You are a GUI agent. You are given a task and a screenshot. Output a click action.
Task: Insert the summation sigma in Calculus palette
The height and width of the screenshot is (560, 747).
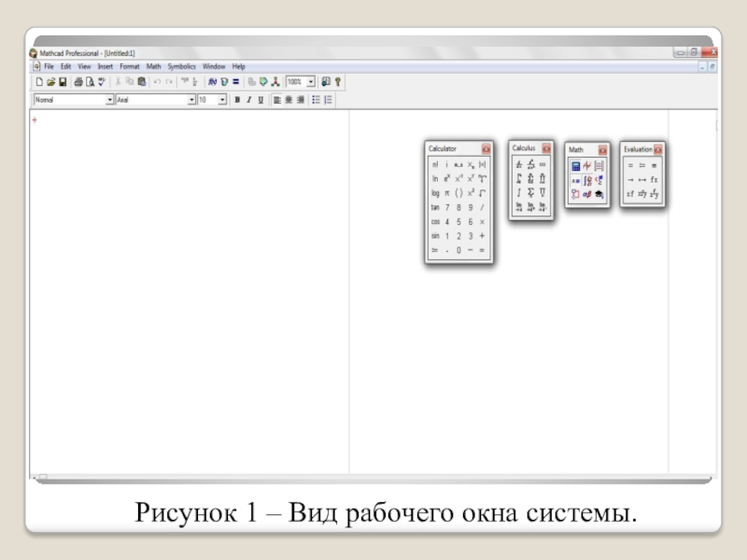(530, 192)
